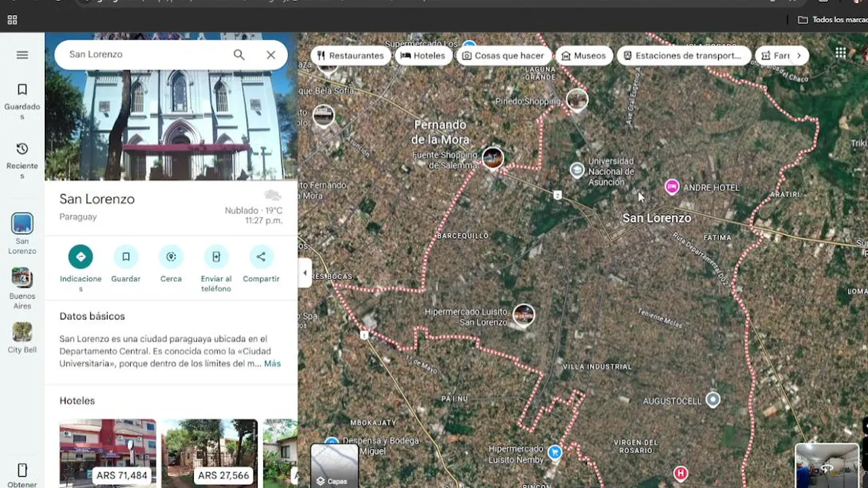Collapse the side panel arrow
The width and height of the screenshot is (868, 488).
[304, 273]
